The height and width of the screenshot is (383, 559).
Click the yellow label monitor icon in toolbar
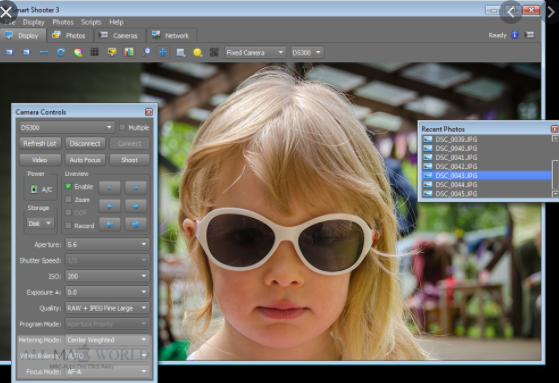click(112, 52)
